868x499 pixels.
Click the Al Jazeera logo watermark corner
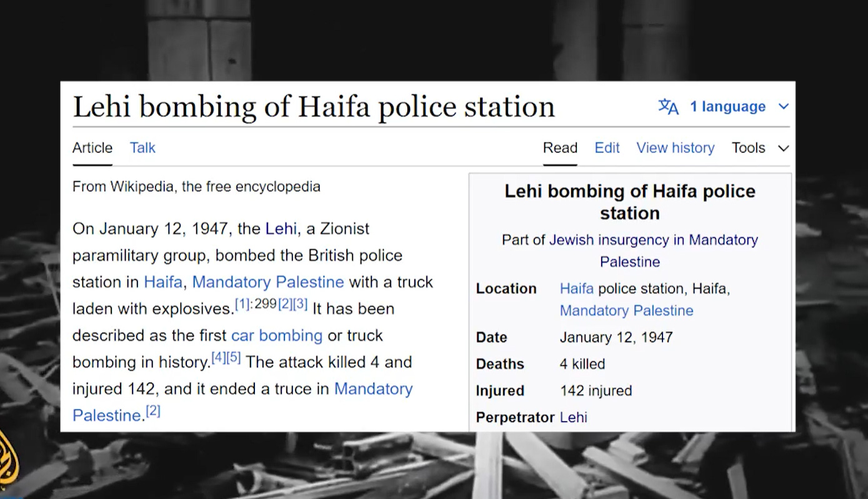pos(9,461)
